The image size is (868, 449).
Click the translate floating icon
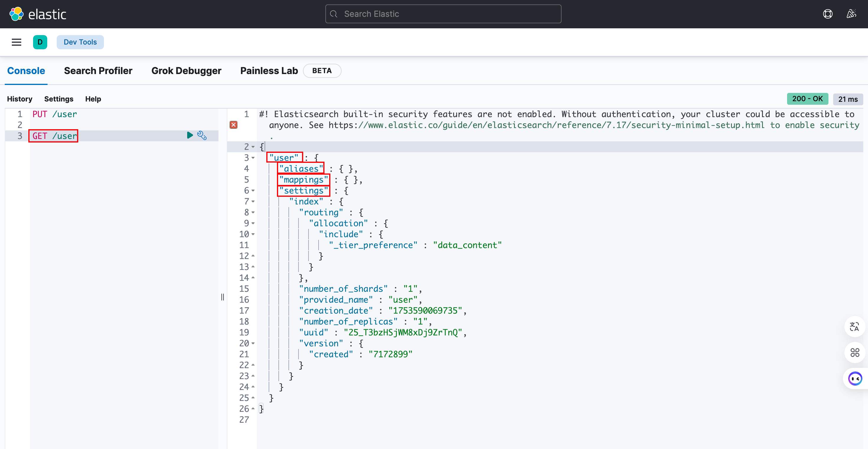[x=854, y=327]
